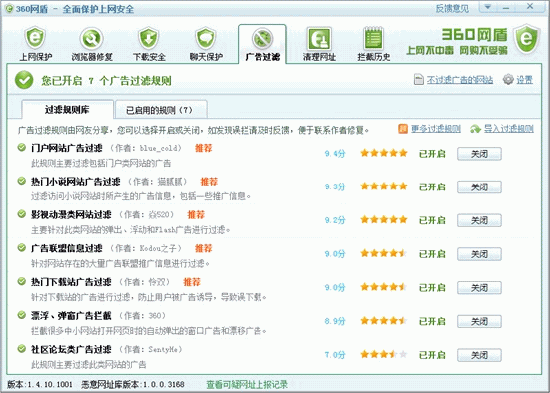Click star rating of 社区论坛类广告过滤

point(384,354)
